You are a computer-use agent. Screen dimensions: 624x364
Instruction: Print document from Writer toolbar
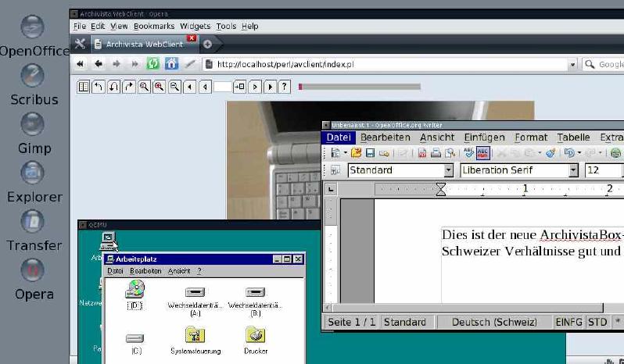436,153
